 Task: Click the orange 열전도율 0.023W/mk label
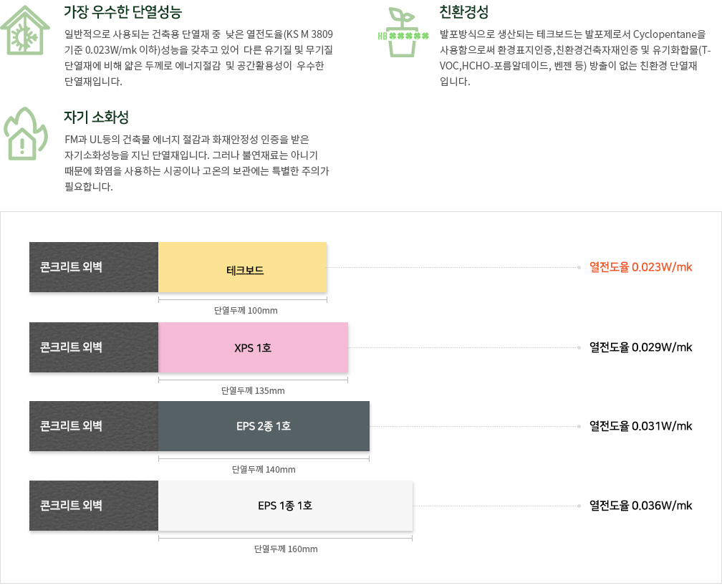point(640,267)
